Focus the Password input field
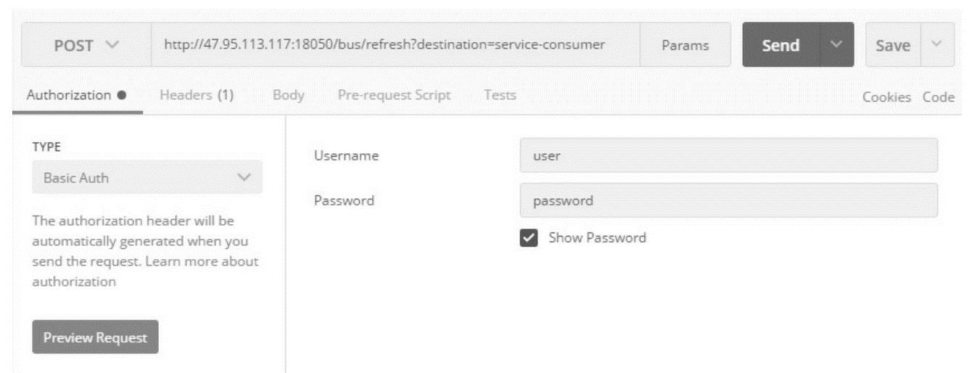980x373 pixels. tap(728, 200)
